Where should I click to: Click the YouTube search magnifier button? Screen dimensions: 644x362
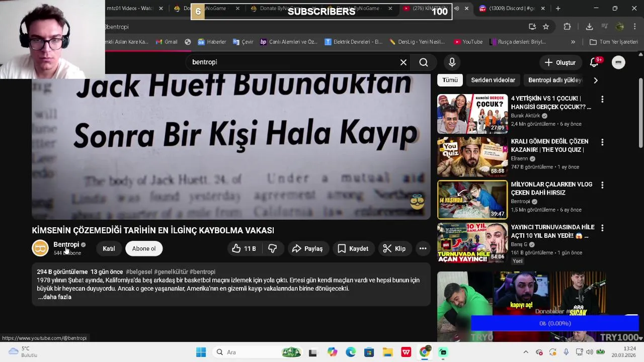[x=424, y=62]
